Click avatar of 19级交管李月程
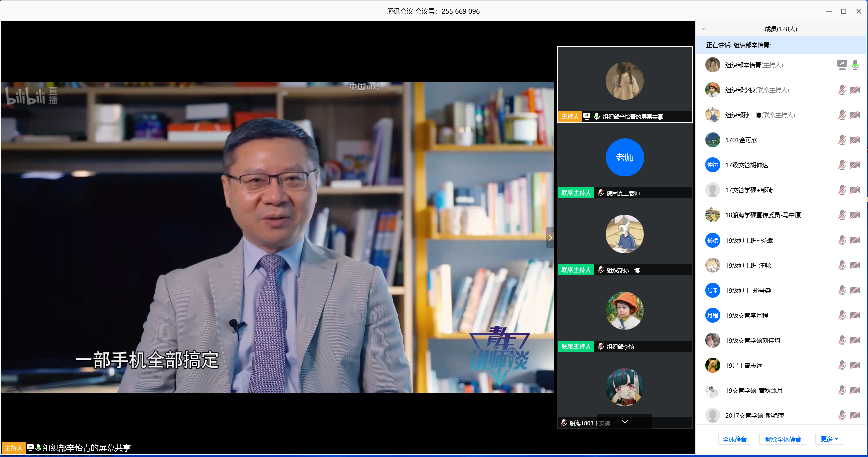 pos(712,315)
